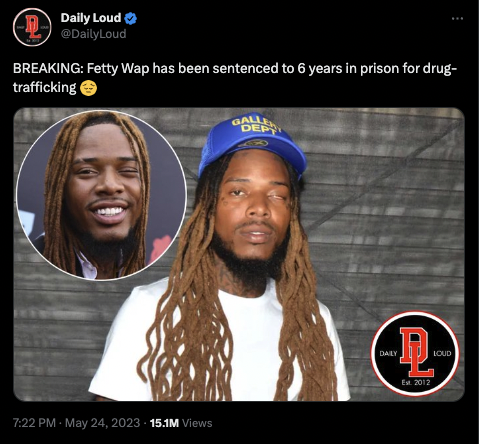Click the 15.1M view count
Viewport: 479px width, 444px height.
tap(164, 423)
